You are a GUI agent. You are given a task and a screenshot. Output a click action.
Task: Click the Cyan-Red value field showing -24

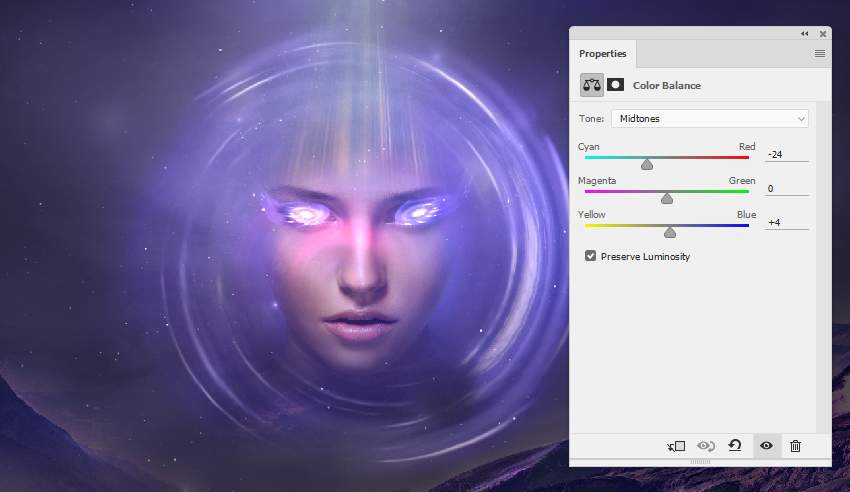[x=786, y=154]
